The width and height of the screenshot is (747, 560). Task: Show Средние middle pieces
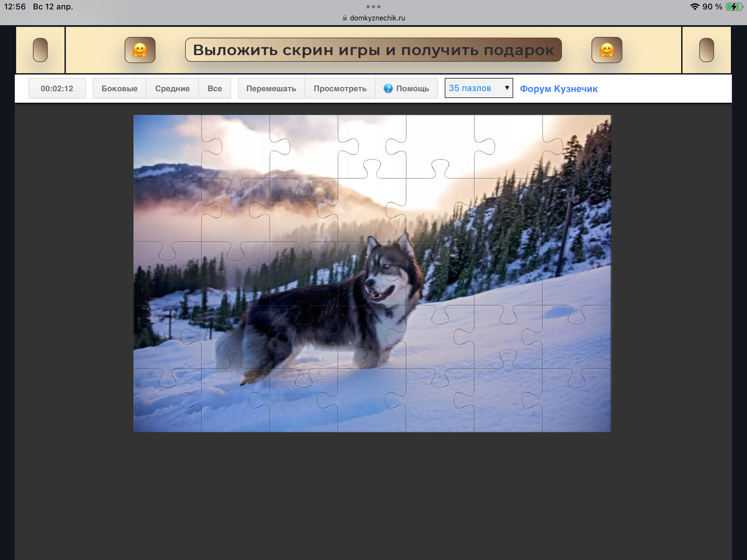[x=172, y=88]
